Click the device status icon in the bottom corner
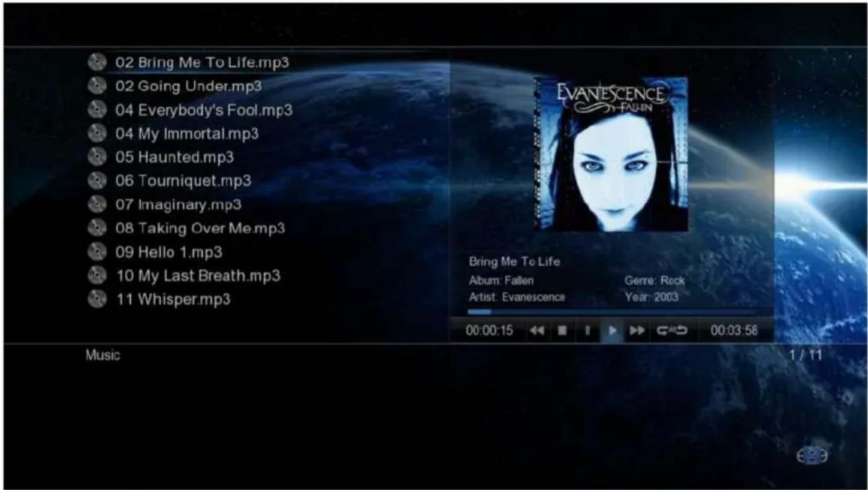868x490 pixels. tap(812, 456)
